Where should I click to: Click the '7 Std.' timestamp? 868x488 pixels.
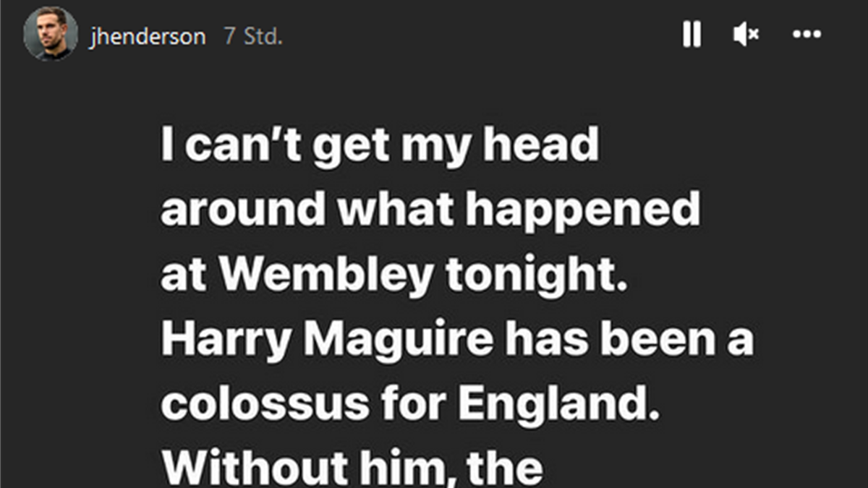252,37
